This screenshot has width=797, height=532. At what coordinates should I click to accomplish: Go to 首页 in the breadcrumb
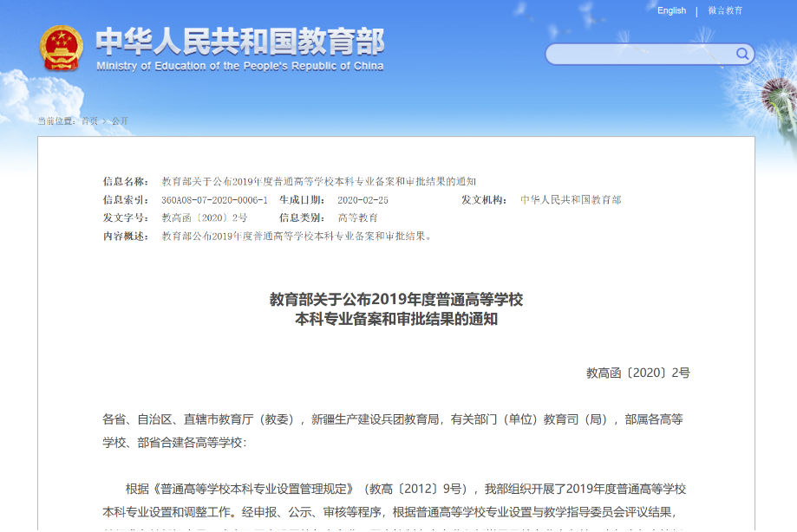point(89,120)
